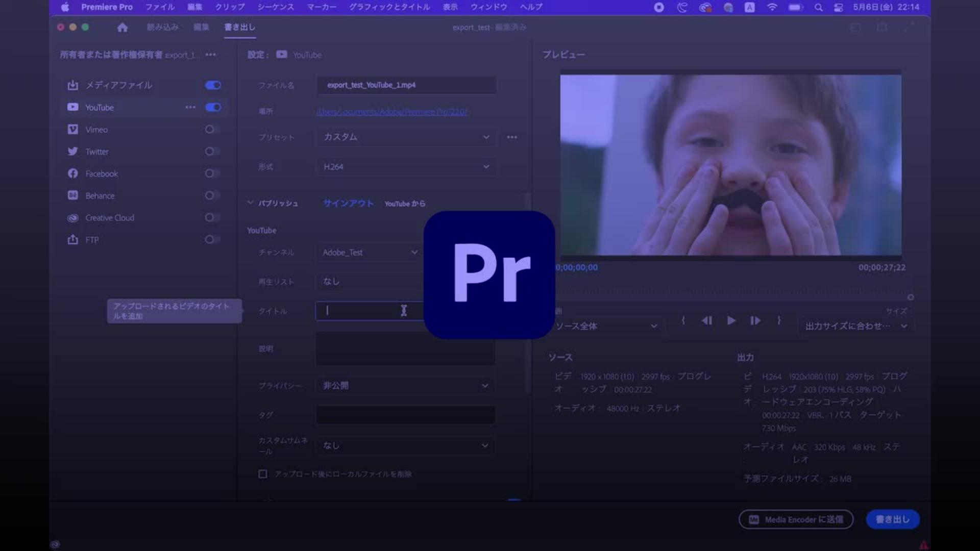Click the 書き出し export button

(892, 519)
